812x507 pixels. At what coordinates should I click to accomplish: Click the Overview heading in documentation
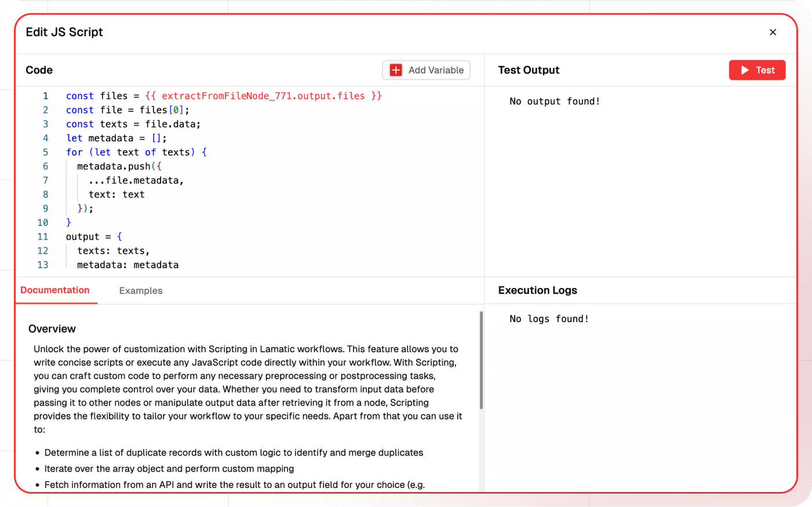click(52, 329)
